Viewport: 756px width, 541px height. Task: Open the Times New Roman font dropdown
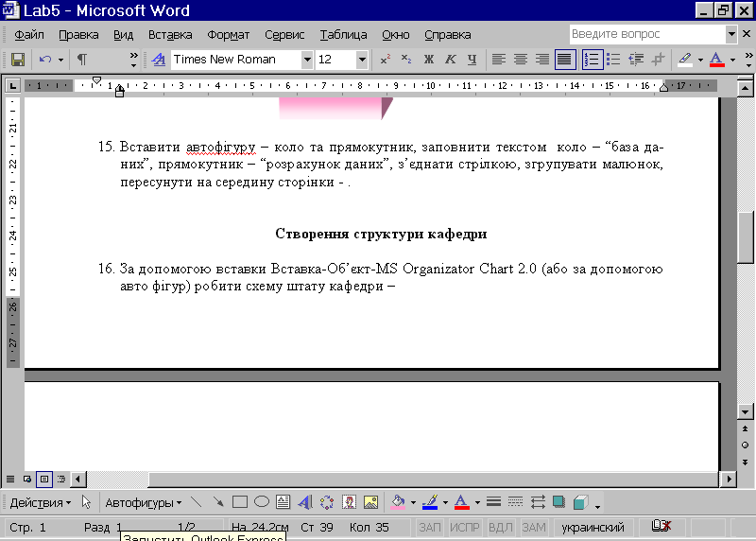point(307,60)
